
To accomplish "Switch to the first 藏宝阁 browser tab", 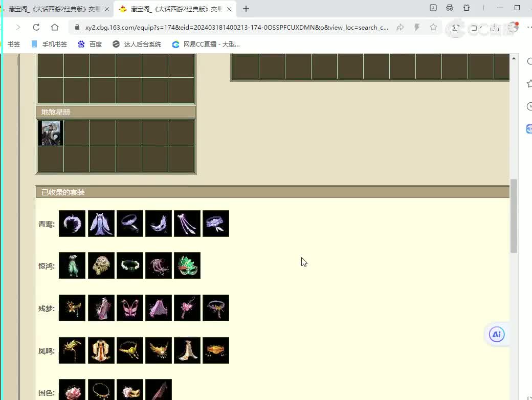I will [54, 9].
